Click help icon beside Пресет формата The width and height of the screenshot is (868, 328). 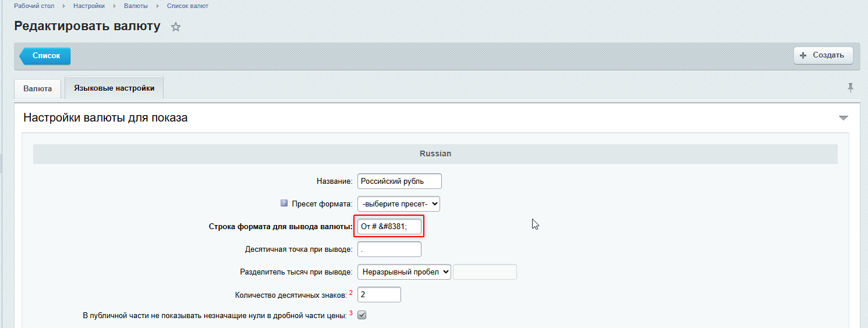[284, 204]
